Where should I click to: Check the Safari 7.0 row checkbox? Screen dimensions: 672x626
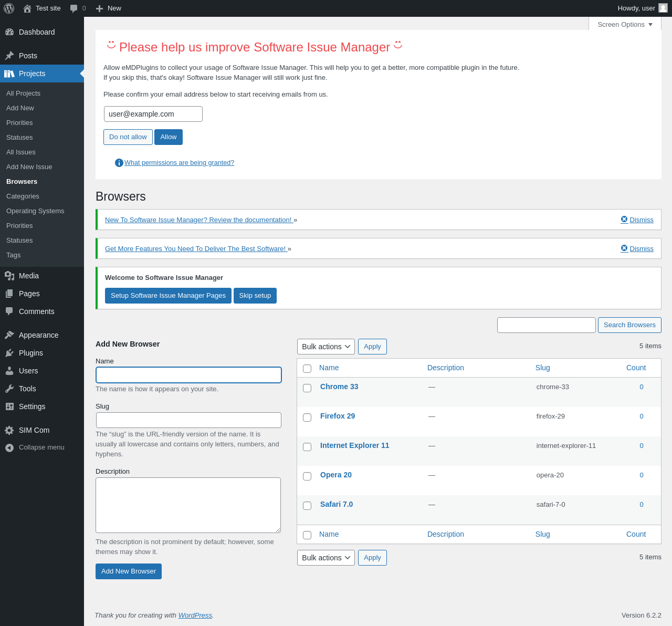pyautogui.click(x=307, y=506)
